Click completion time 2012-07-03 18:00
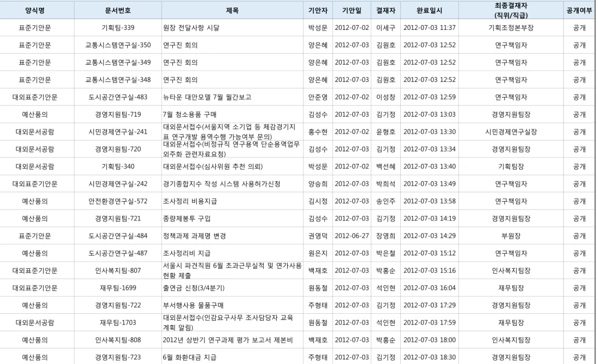The width and height of the screenshot is (598, 364). pos(429,341)
